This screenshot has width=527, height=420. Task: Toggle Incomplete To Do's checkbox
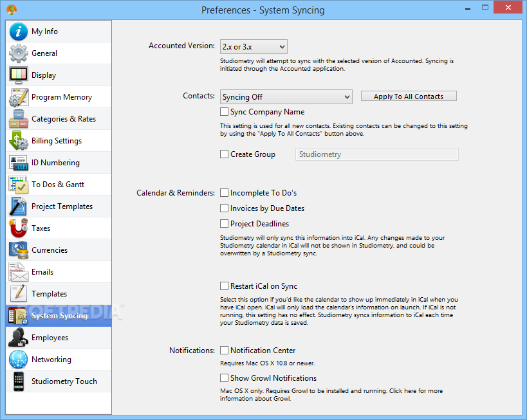click(x=224, y=192)
